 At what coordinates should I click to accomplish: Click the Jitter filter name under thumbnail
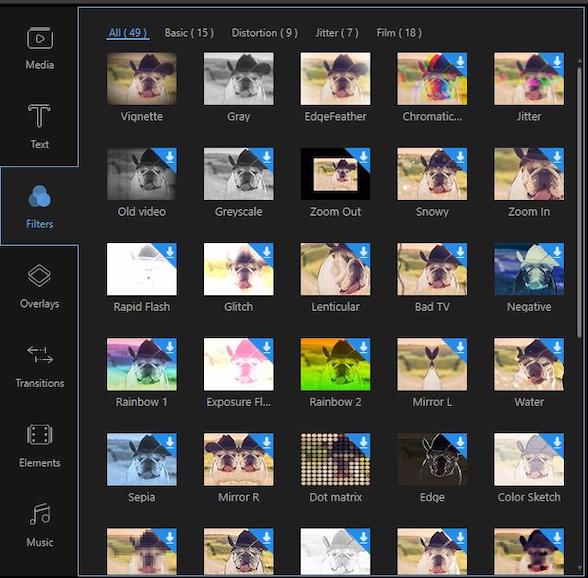[529, 117]
